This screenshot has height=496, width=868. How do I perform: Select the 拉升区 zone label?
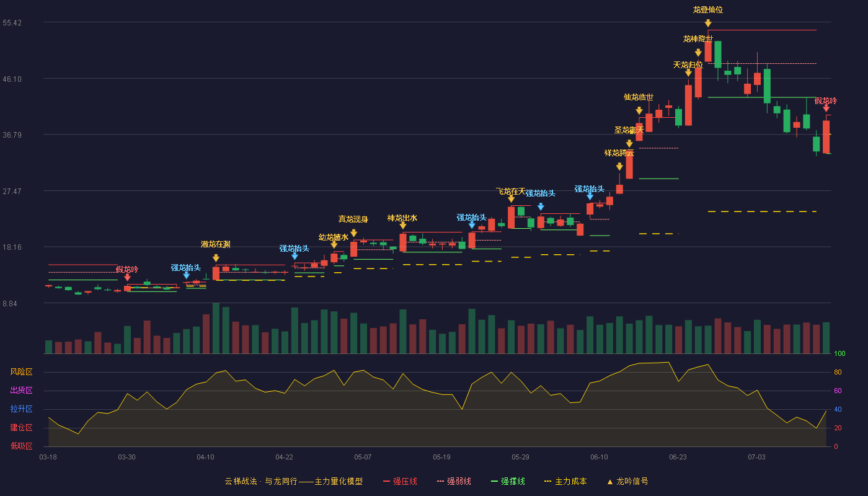click(21, 409)
